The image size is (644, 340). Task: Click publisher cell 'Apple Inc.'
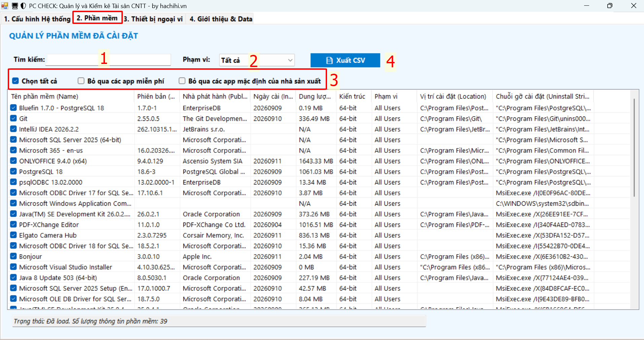[197, 257]
